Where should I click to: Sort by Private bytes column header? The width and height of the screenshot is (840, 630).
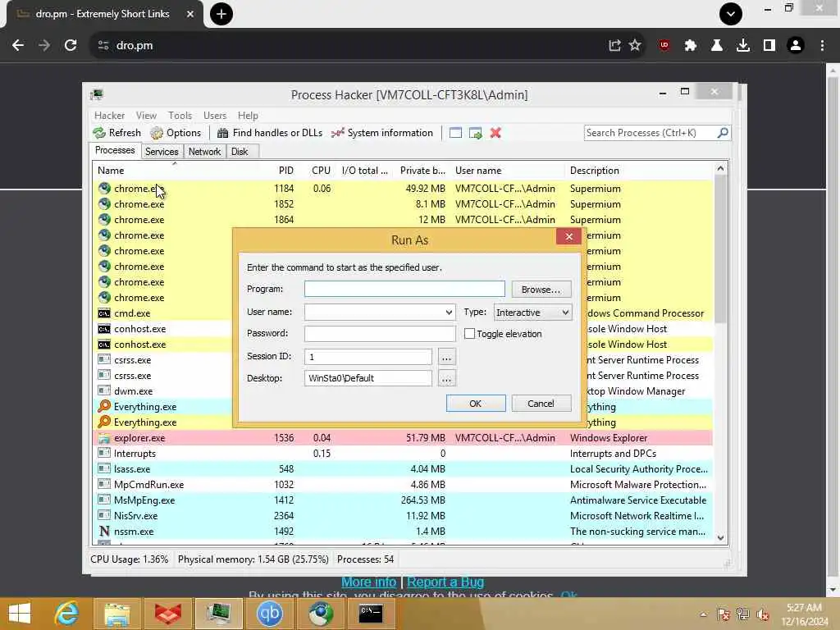[x=422, y=171]
